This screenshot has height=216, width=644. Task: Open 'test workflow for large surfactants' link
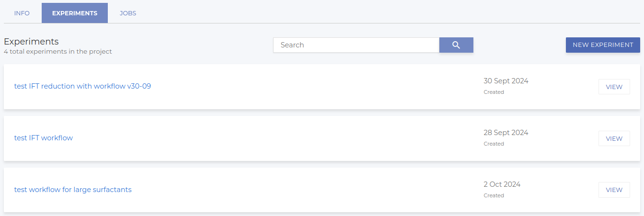[x=73, y=190]
